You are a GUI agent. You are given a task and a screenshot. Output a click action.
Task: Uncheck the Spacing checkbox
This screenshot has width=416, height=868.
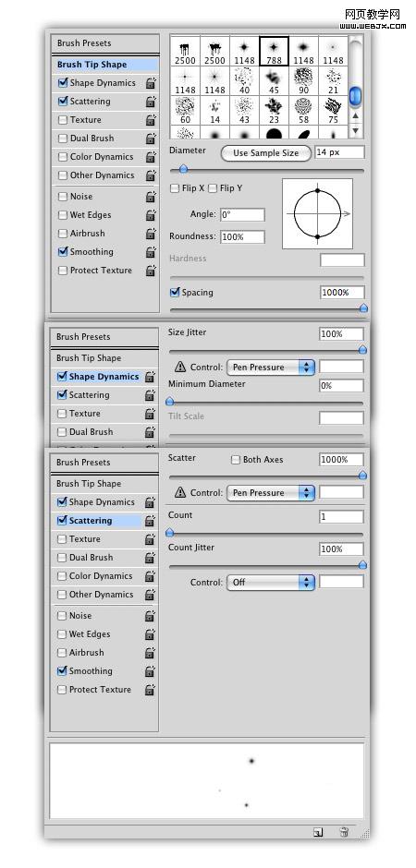click(x=175, y=293)
